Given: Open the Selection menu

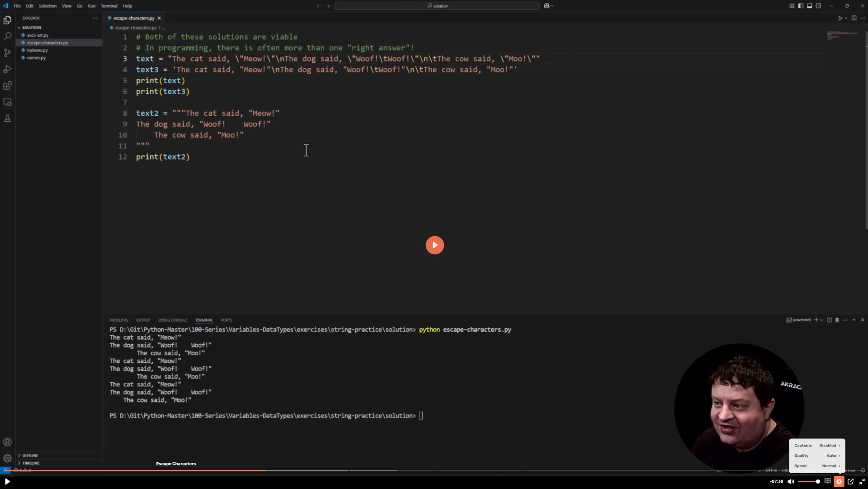Looking at the screenshot, I should point(47,6).
